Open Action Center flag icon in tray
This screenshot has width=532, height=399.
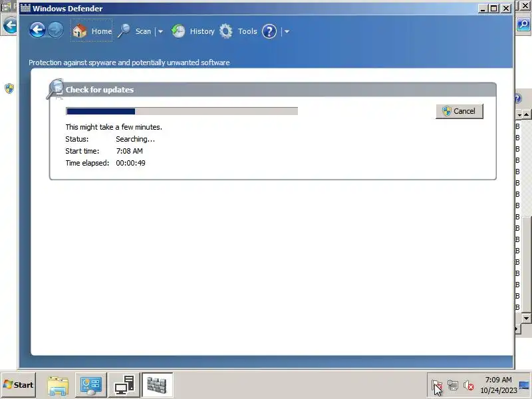(437, 386)
